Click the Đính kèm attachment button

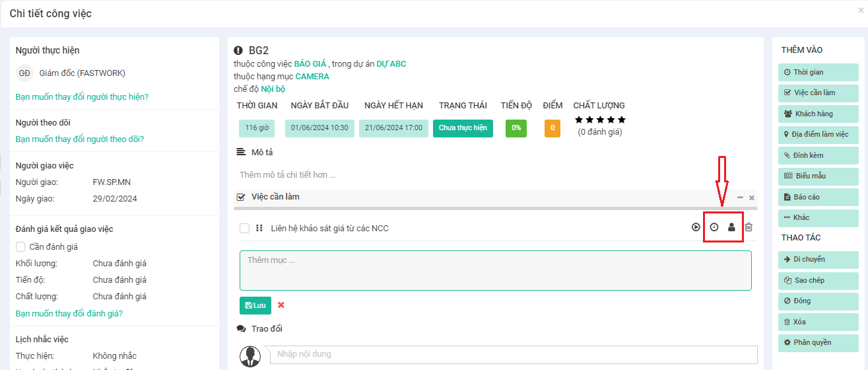(x=818, y=155)
